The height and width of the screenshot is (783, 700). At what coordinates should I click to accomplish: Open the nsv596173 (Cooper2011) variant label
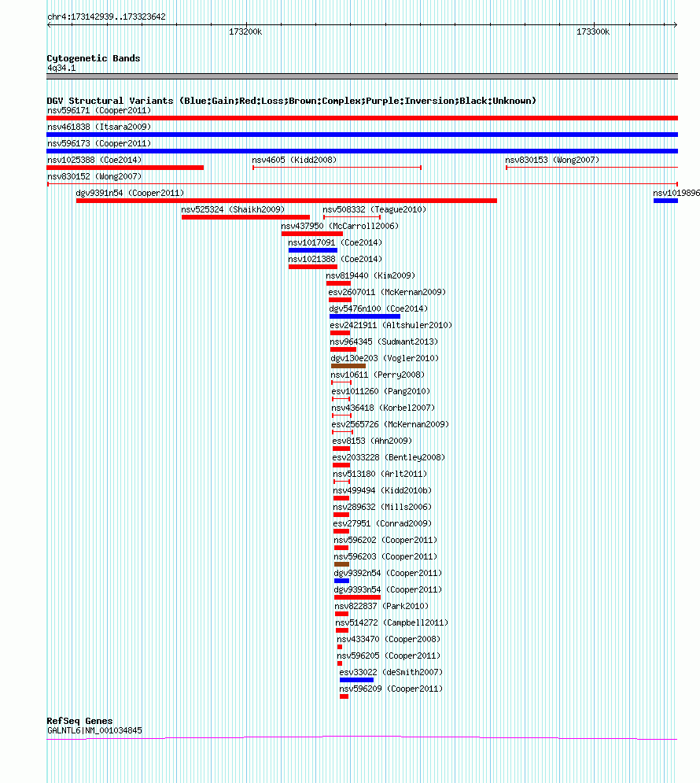click(99, 143)
